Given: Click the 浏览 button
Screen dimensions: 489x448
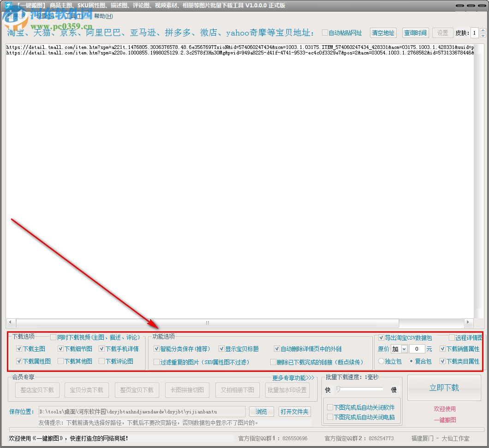Looking at the screenshot, I should click(x=262, y=412).
